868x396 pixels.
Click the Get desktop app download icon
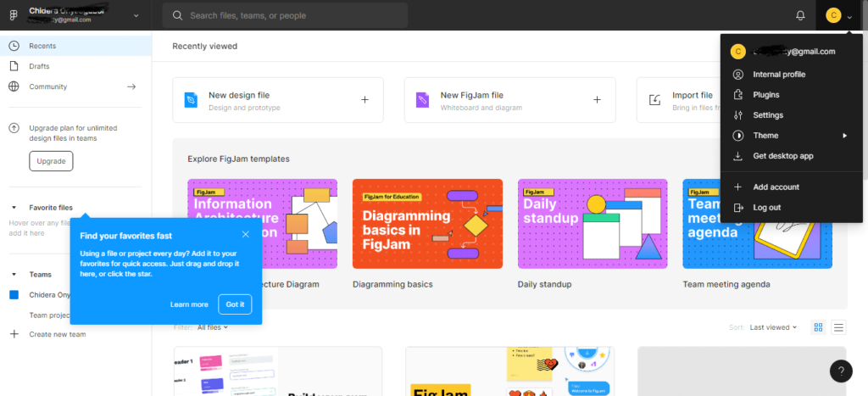tap(737, 156)
